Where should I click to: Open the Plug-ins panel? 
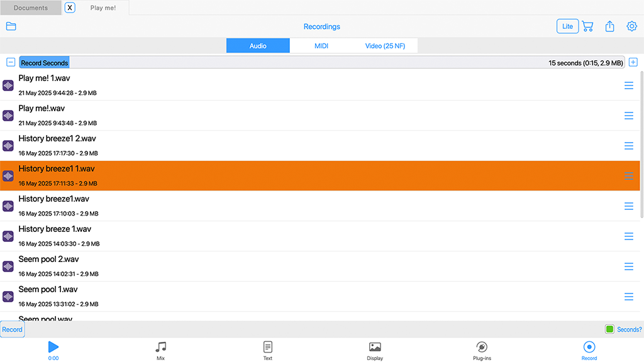482,350
